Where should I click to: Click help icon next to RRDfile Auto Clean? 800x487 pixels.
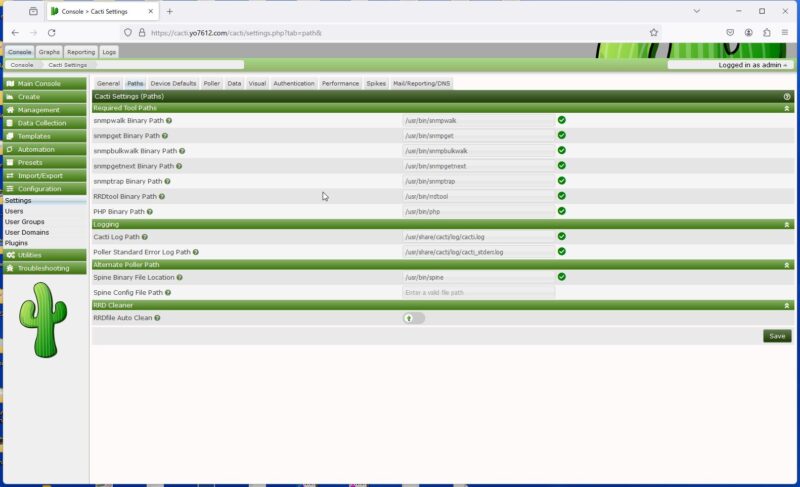pyautogui.click(x=157, y=318)
